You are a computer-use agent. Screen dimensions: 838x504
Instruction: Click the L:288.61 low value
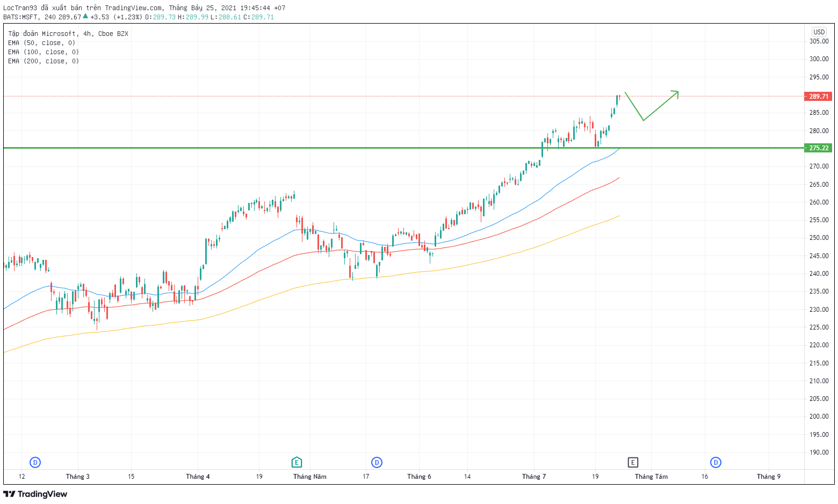pos(226,17)
